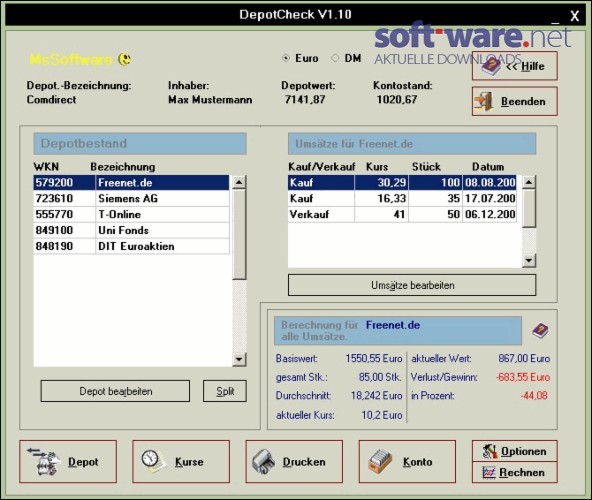Click the Rechnen chart icon
This screenshot has height=500, width=592.
pos(489,472)
